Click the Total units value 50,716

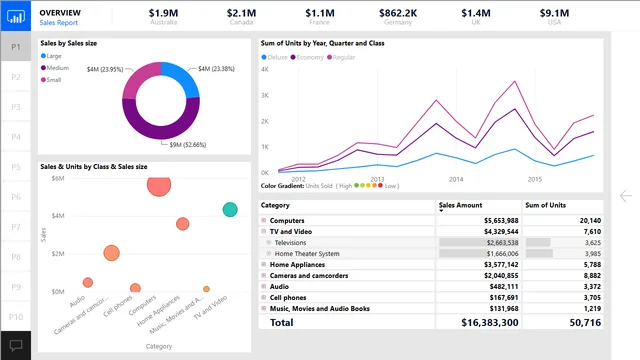click(585, 322)
